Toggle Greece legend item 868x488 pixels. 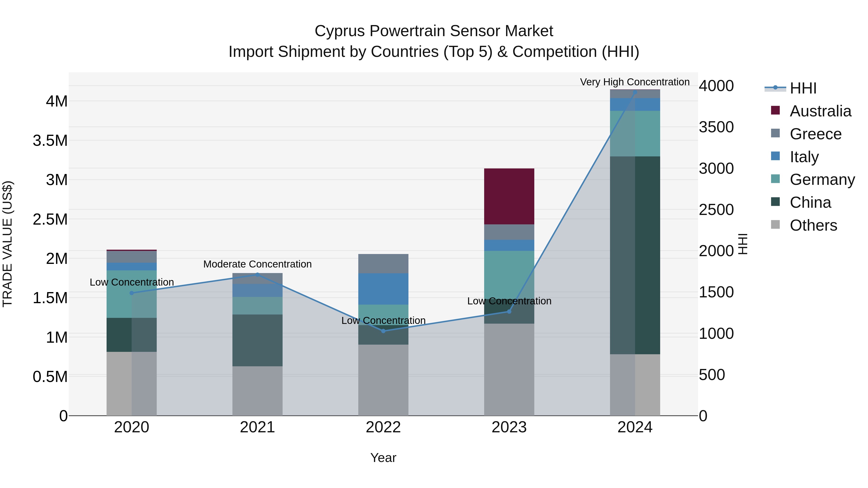click(815, 134)
